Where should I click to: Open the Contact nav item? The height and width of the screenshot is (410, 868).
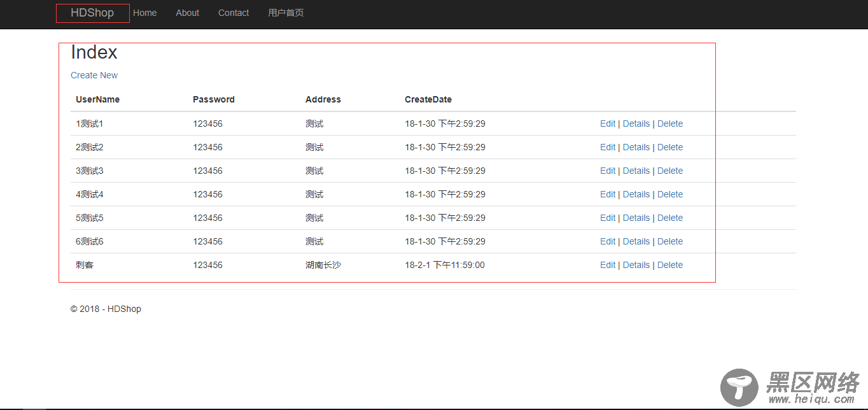[234, 13]
